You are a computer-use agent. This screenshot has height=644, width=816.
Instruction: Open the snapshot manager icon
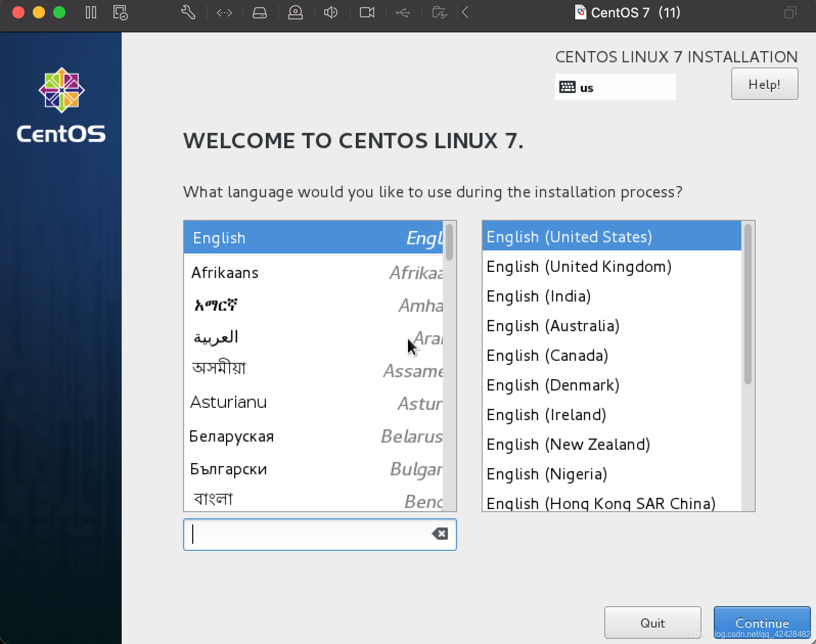click(x=121, y=12)
